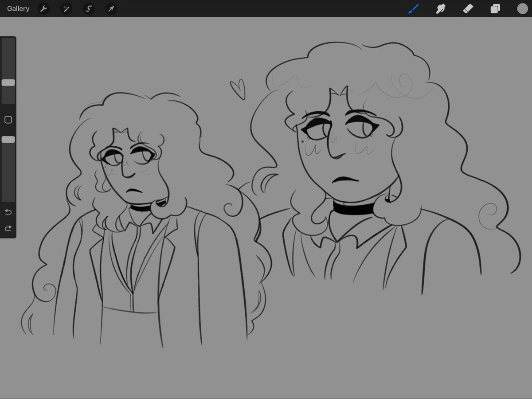Image resolution: width=532 pixels, height=399 pixels.
Task: Redo the last undone stroke
Action: 8,228
